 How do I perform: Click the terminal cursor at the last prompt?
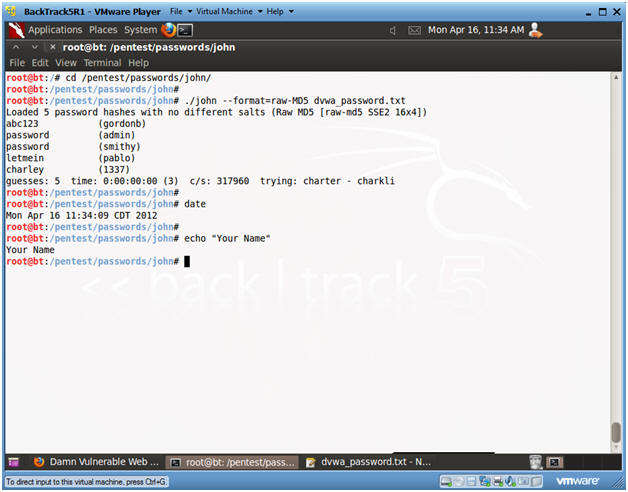point(187,262)
